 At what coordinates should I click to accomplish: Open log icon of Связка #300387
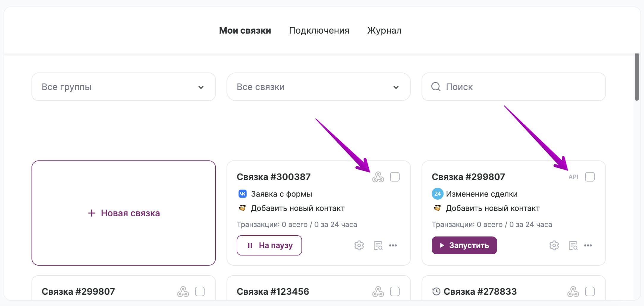pos(378,245)
